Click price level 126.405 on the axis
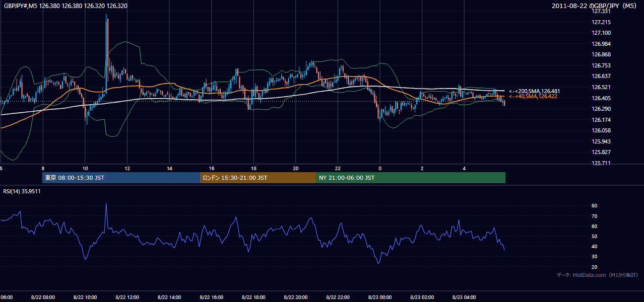The height and width of the screenshot is (302, 644). click(x=601, y=98)
